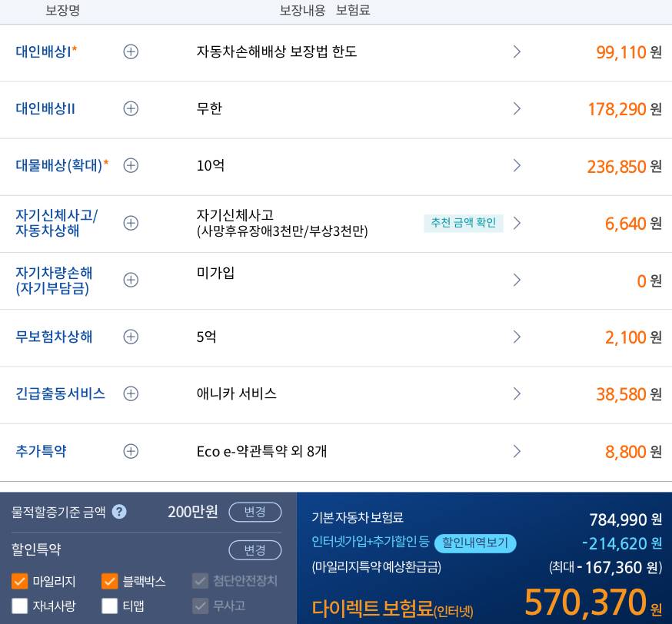Click the plus icon for 자기신체사고/자동차상해
Screen dimensions: 672x624
pyautogui.click(x=131, y=223)
